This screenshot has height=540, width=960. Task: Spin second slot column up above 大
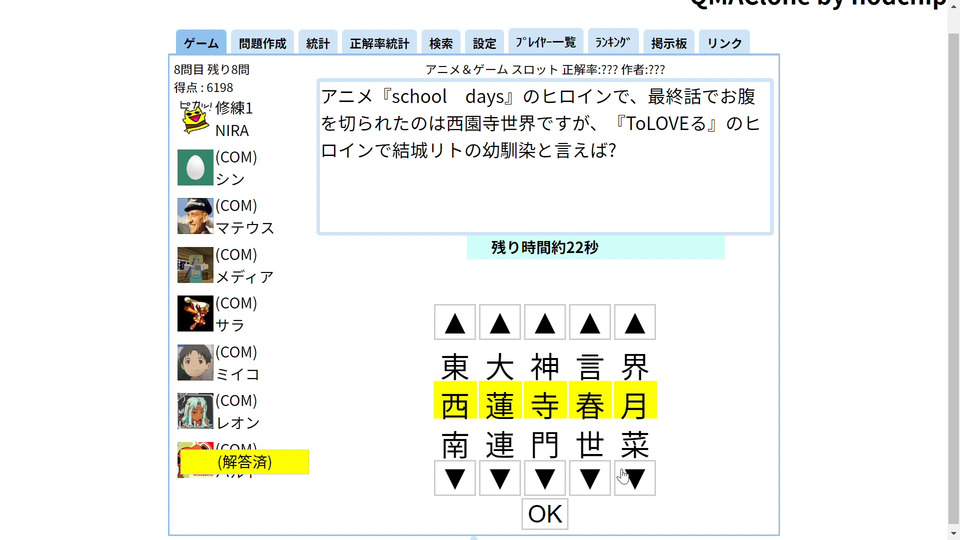(x=500, y=322)
